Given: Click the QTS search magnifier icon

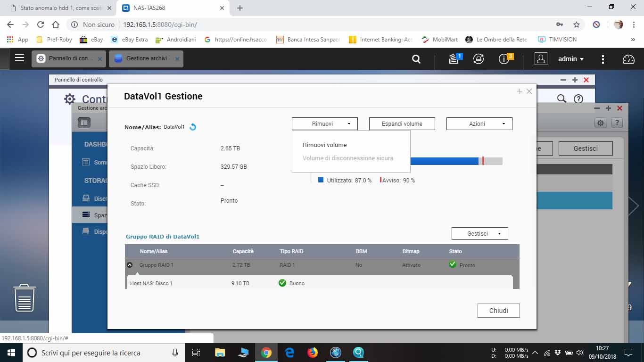Looking at the screenshot, I should tap(416, 59).
